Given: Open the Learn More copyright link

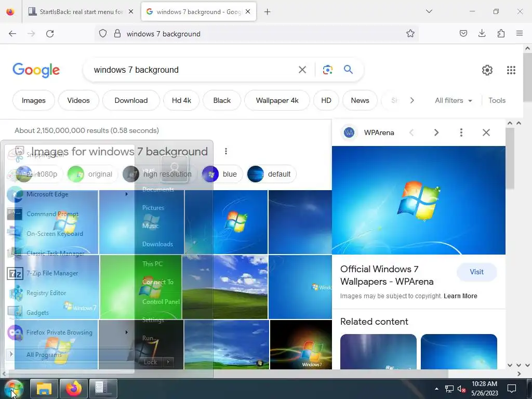Looking at the screenshot, I should 460,296.
